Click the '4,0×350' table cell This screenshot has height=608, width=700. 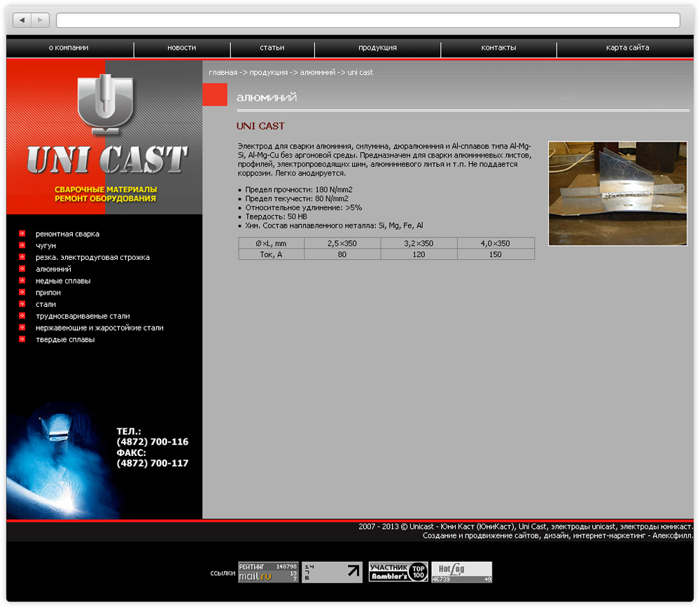click(496, 244)
